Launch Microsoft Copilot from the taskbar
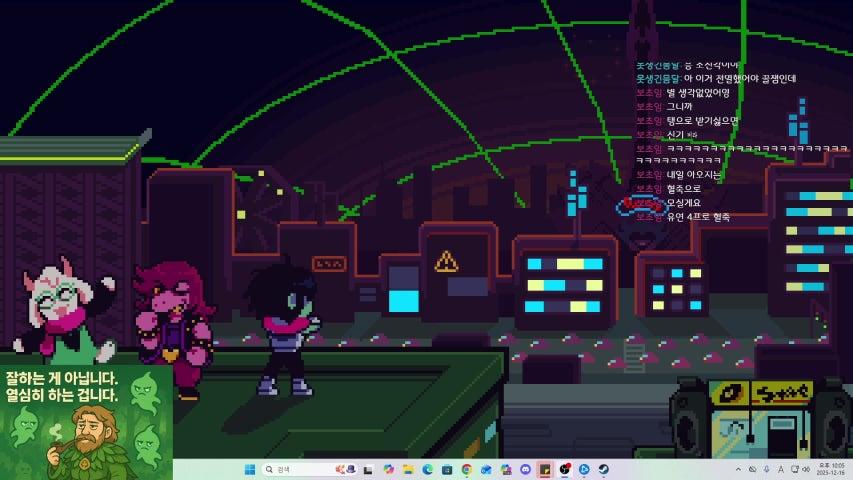853x480 pixels. click(x=388, y=469)
